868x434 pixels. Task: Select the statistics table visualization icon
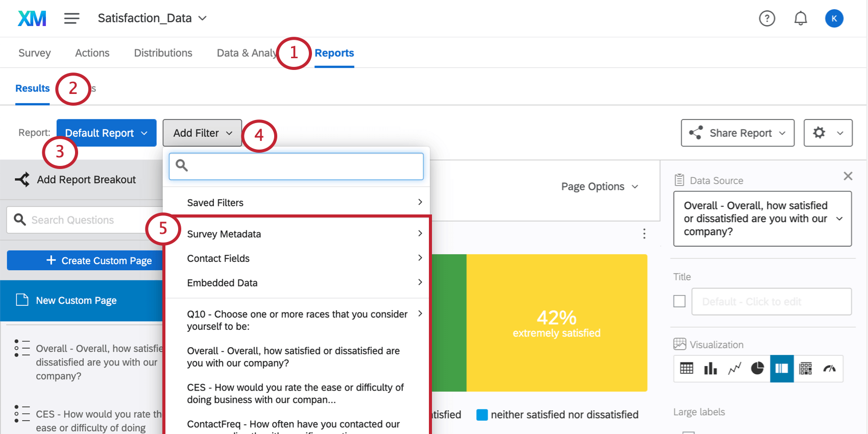pos(806,368)
